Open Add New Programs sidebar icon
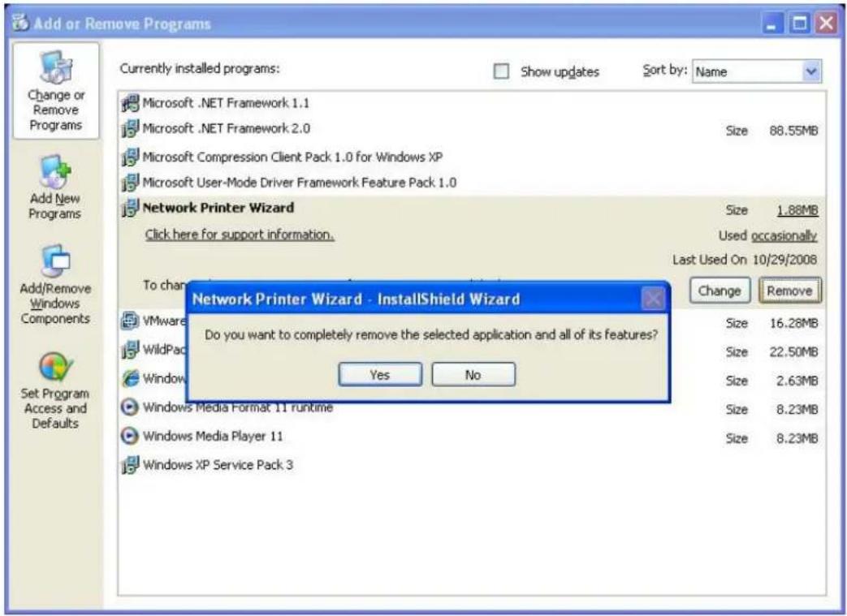Viewport: 847px width, 616px height. 55,172
